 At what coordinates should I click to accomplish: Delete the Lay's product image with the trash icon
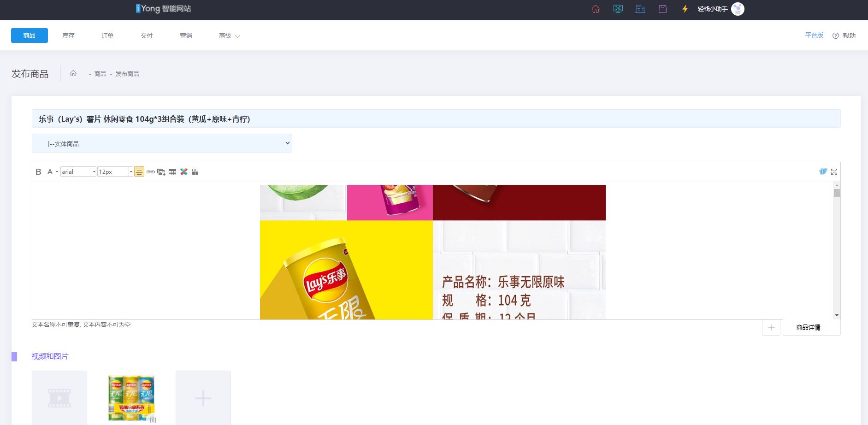pos(153,420)
